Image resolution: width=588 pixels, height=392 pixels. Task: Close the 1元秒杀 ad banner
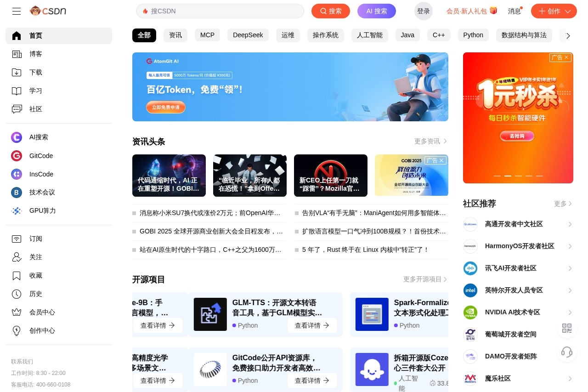(567, 57)
